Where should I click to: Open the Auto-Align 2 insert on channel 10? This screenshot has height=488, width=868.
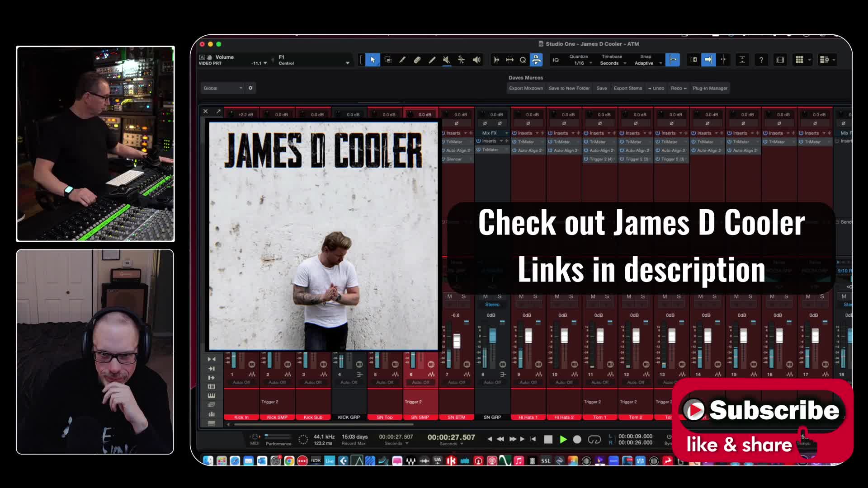[564, 150]
